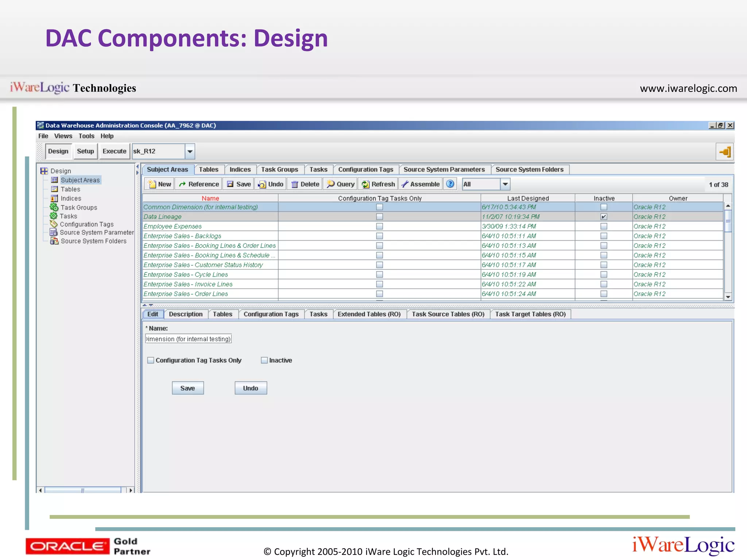Click the New record toolbar icon
The image size is (747, 560).
[152, 184]
